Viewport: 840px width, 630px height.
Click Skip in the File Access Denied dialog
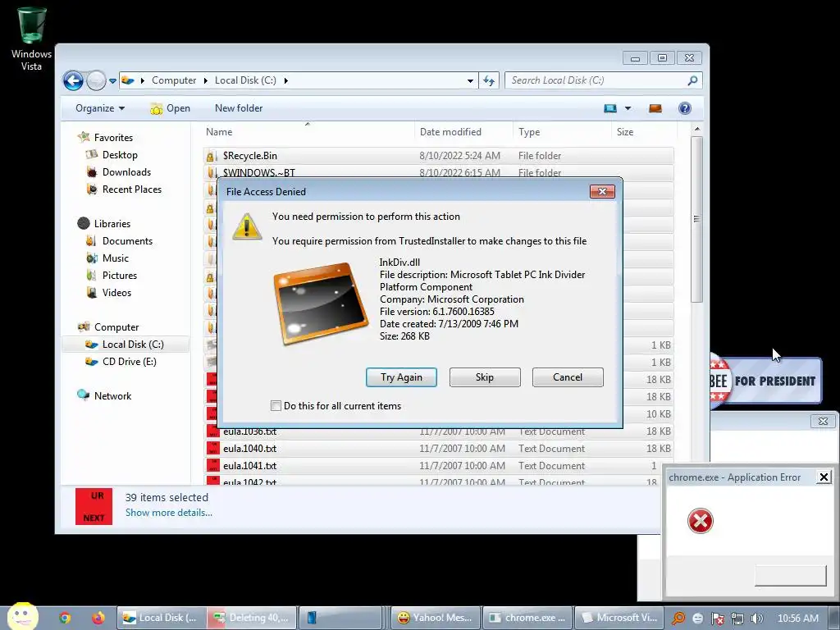pos(484,377)
